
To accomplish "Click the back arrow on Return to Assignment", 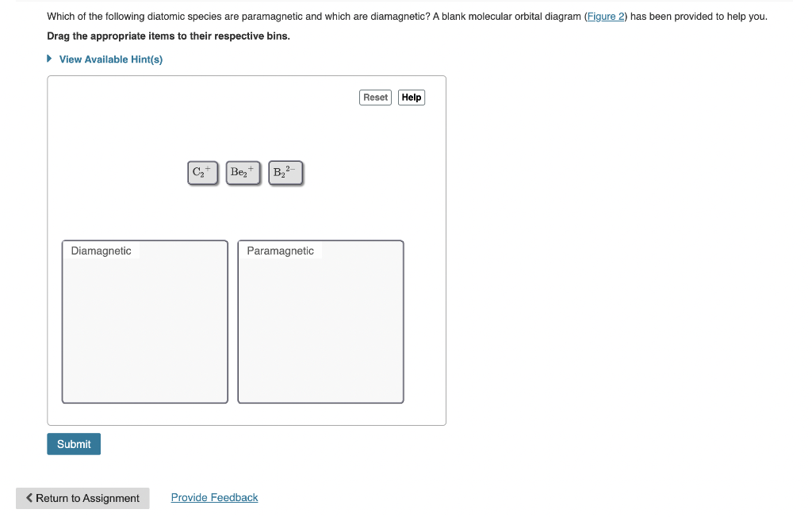I will coord(29,498).
